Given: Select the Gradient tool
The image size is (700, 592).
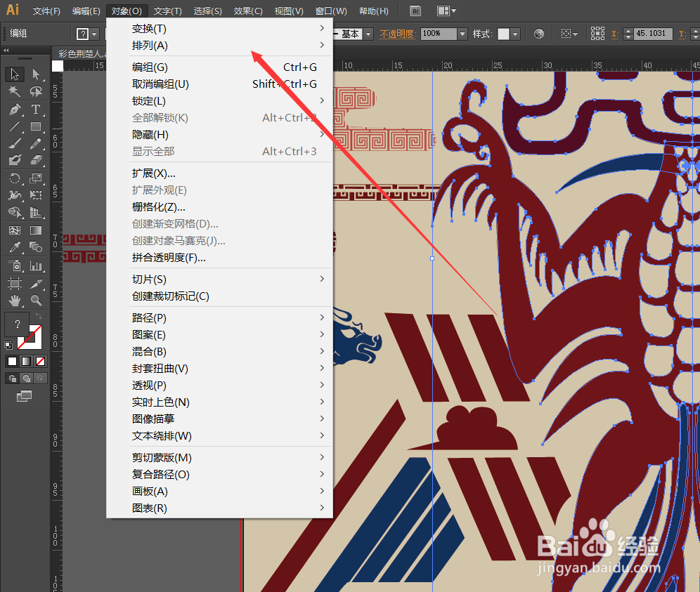Looking at the screenshot, I should (36, 230).
